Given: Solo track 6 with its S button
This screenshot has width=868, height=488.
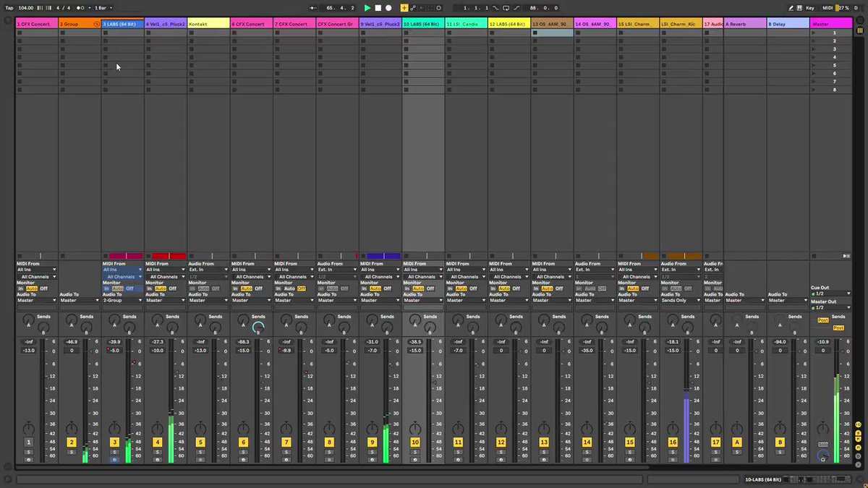Looking at the screenshot, I should pos(244,452).
